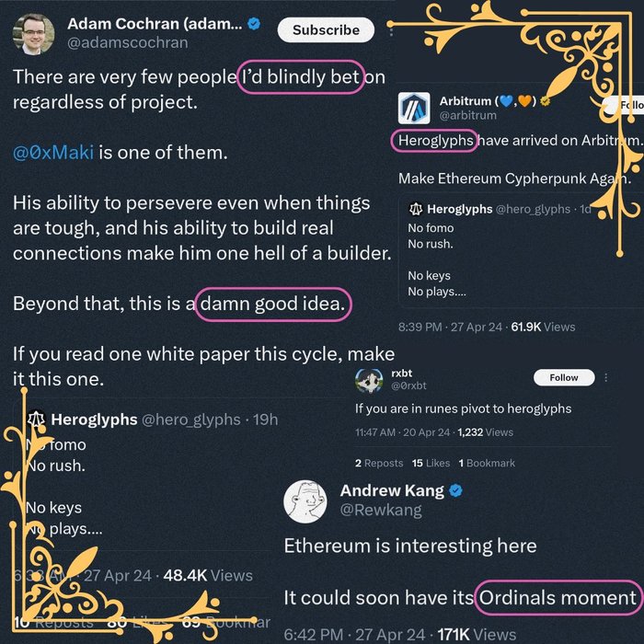Open the @0xMaki mention link
This screenshot has height=644, width=644.
coord(53,153)
